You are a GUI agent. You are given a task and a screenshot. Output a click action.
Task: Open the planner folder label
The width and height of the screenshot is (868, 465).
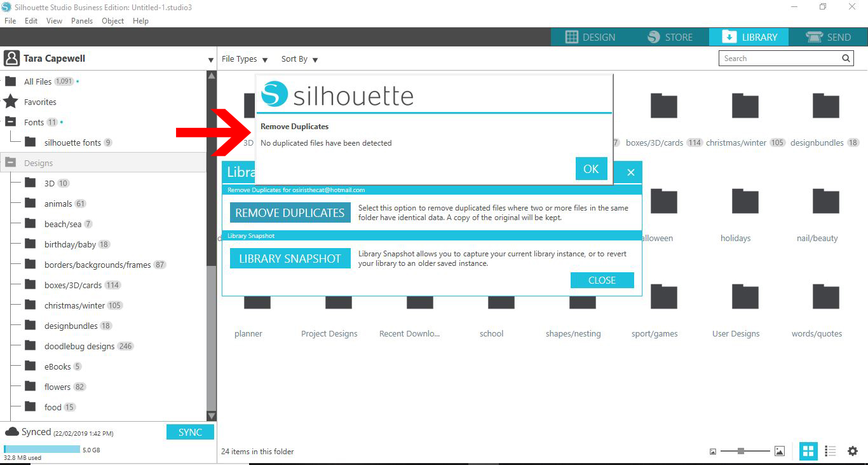[248, 333]
